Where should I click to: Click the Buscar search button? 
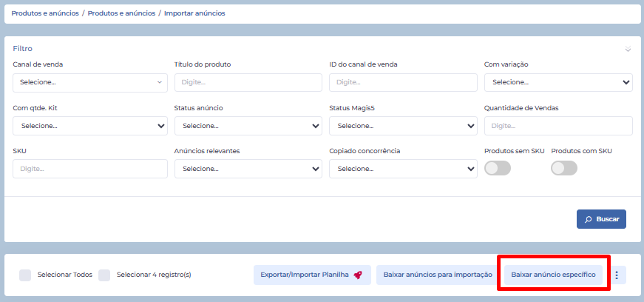tap(601, 219)
